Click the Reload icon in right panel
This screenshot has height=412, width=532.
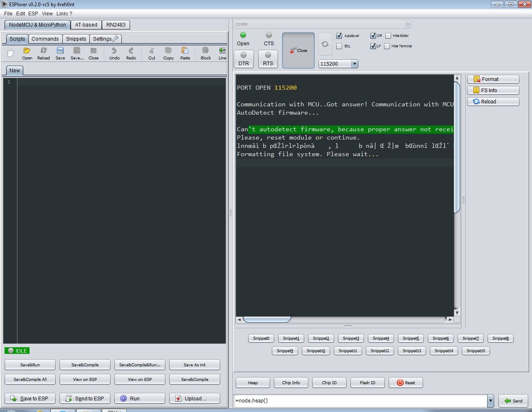pyautogui.click(x=493, y=101)
